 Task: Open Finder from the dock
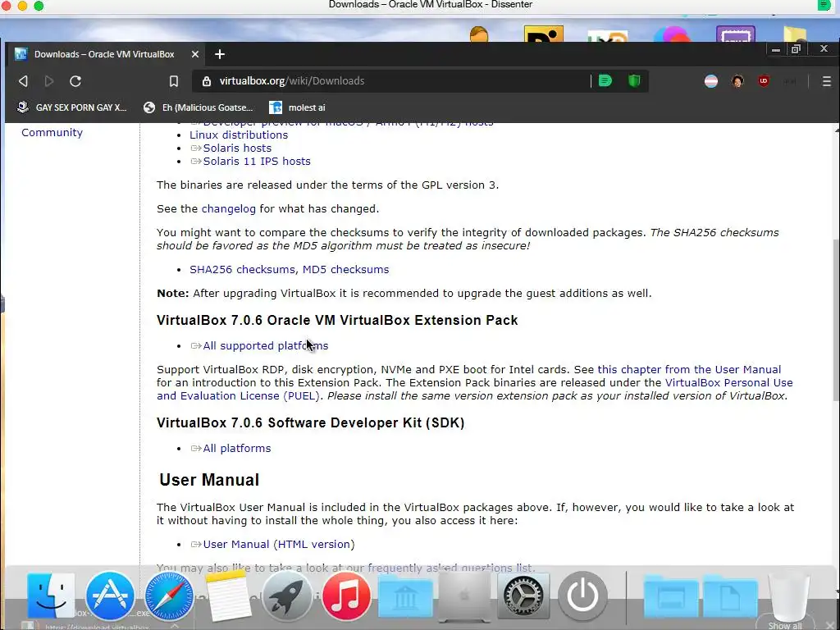coord(51,596)
